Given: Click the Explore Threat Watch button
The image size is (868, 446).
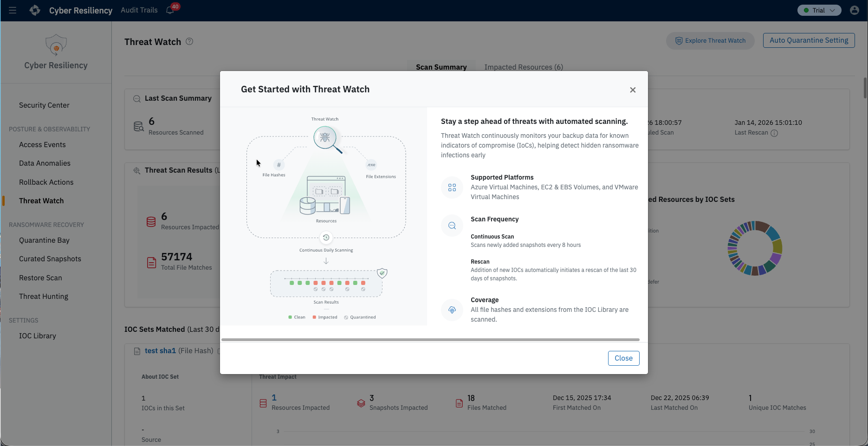Looking at the screenshot, I should [x=710, y=41].
